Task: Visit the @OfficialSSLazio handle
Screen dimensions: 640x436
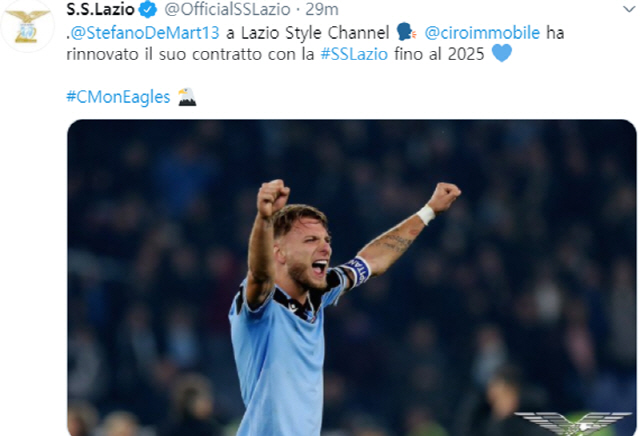Action: coord(227,9)
